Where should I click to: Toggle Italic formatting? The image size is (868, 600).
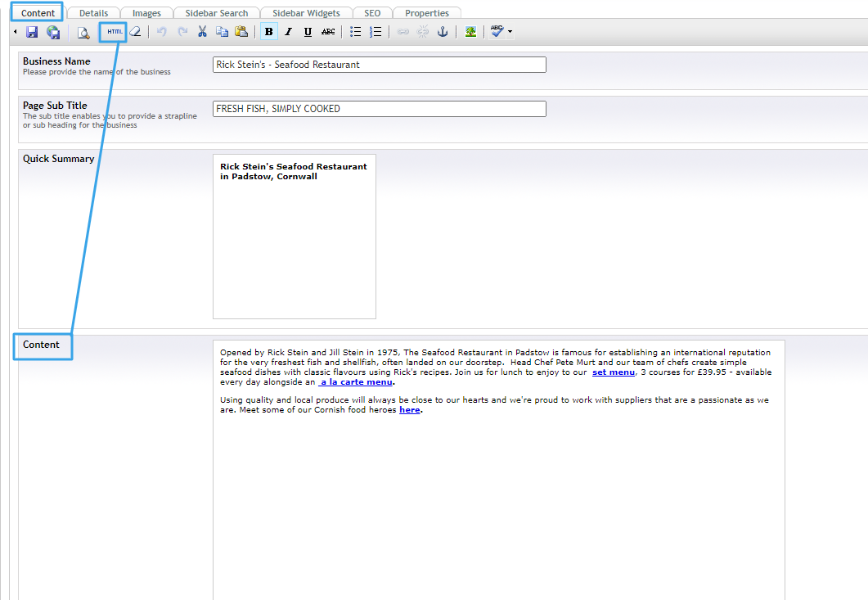point(289,32)
